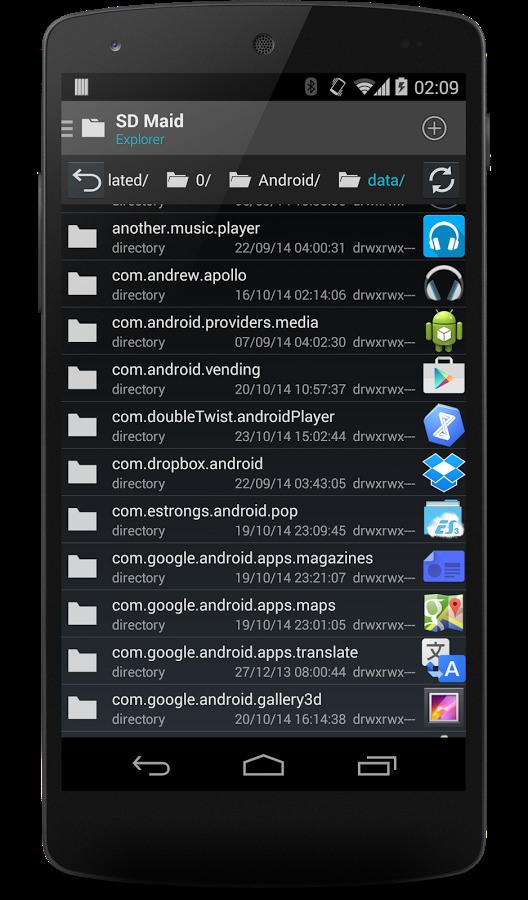
Task: Tap folder icon of com.andrew.apollo
Action: coord(82,284)
